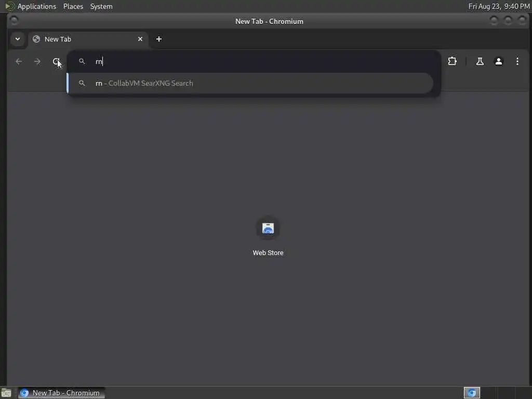Click the date and time clock
Screen dimensions: 532x399
(499, 6)
